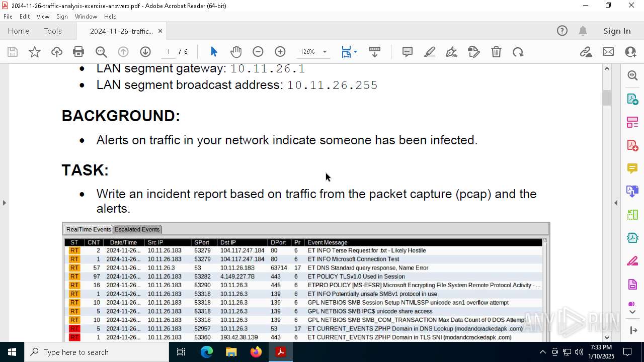Collapse the right tools pane arrow
This screenshot has width=644, height=362.
click(616, 203)
